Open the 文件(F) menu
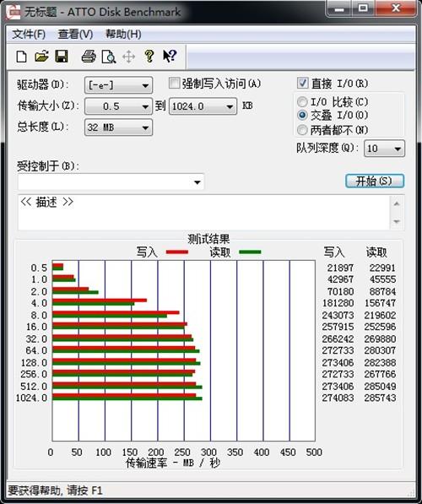The image size is (422, 504). 29,34
